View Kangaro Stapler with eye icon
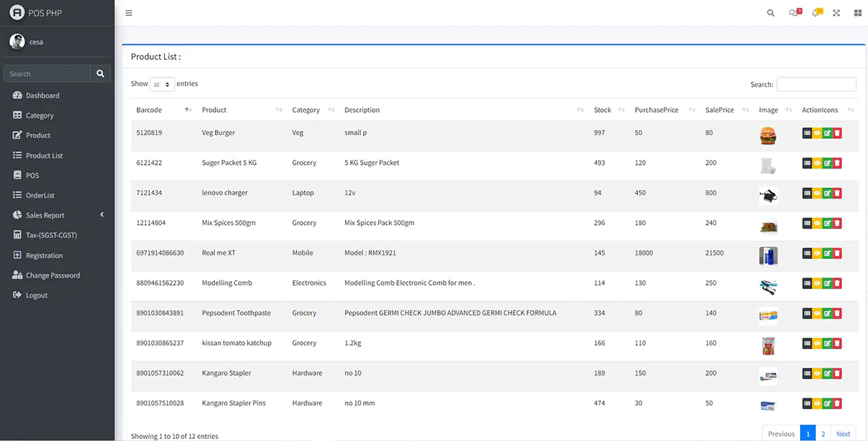The width and height of the screenshot is (868, 441). click(x=817, y=374)
